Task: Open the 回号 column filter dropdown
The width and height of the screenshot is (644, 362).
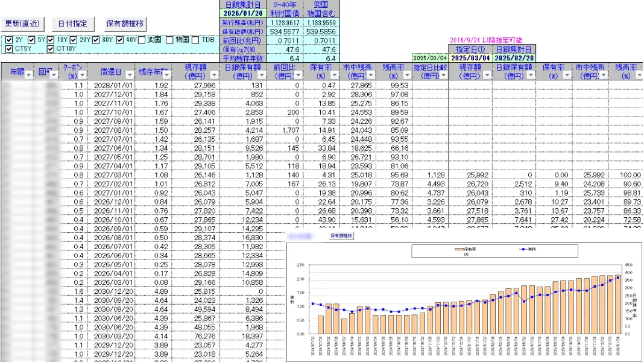Action: click(x=54, y=75)
